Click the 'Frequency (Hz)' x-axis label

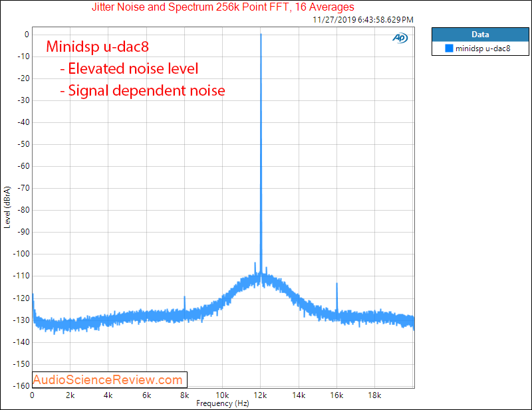pyautogui.click(x=223, y=403)
